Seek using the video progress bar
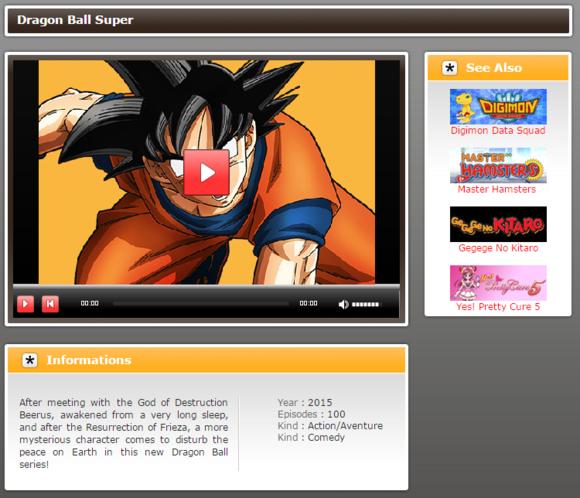 [200, 304]
